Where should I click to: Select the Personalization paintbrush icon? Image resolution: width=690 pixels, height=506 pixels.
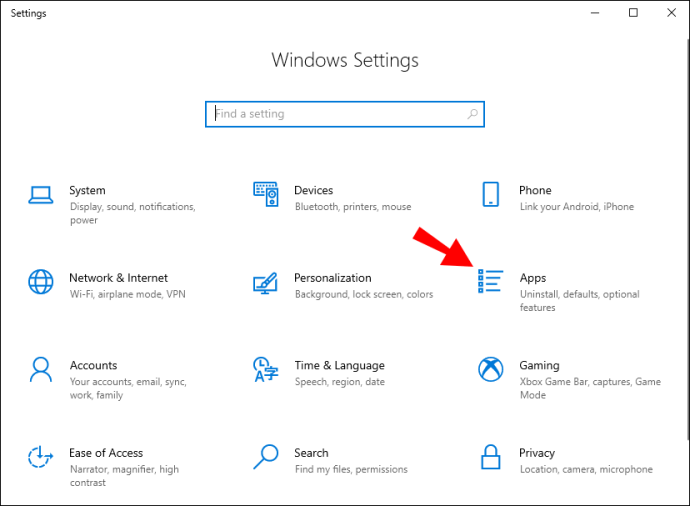(265, 283)
